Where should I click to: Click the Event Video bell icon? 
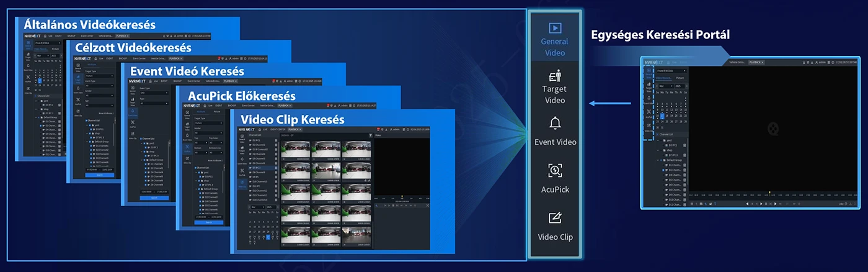(x=555, y=123)
